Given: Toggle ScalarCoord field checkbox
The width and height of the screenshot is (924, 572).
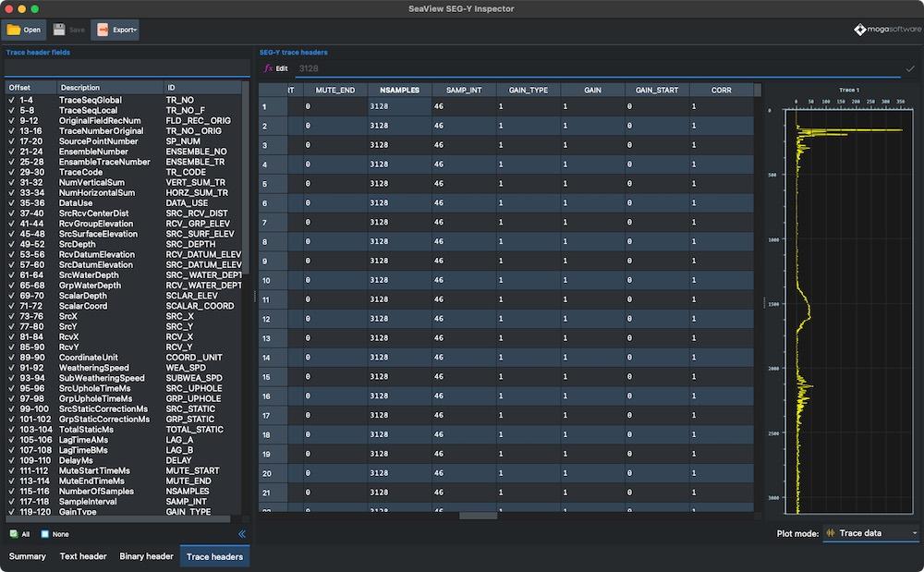Looking at the screenshot, I should (12, 306).
